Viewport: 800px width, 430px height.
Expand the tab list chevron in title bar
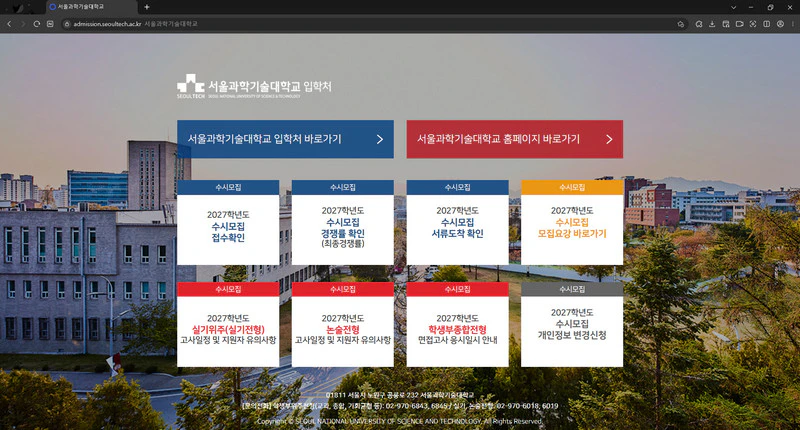[734, 7]
